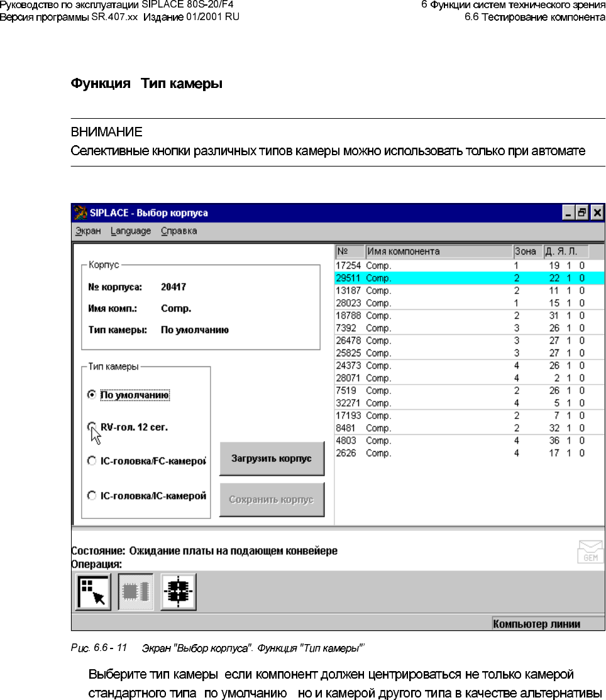The image size is (606, 700).
Task: Select highlighted component row 29511
Action: point(470,278)
